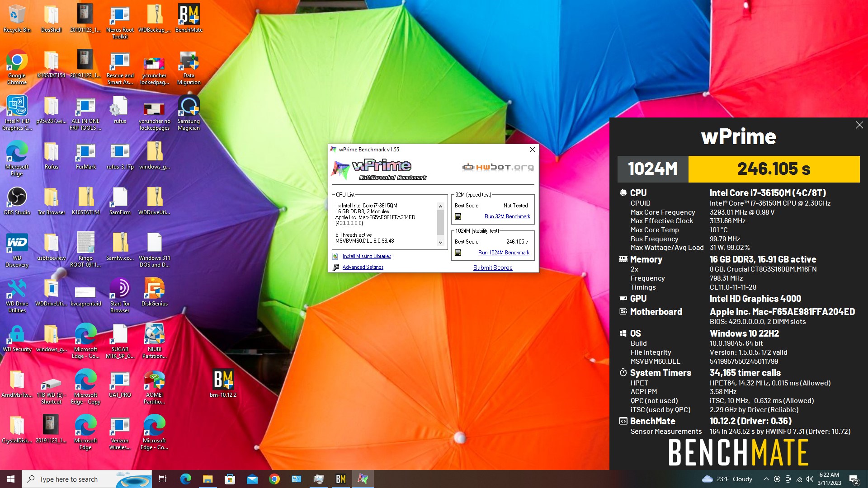Select the WD Security desktop icon
The width and height of the screenshot is (868, 488).
click(x=17, y=338)
